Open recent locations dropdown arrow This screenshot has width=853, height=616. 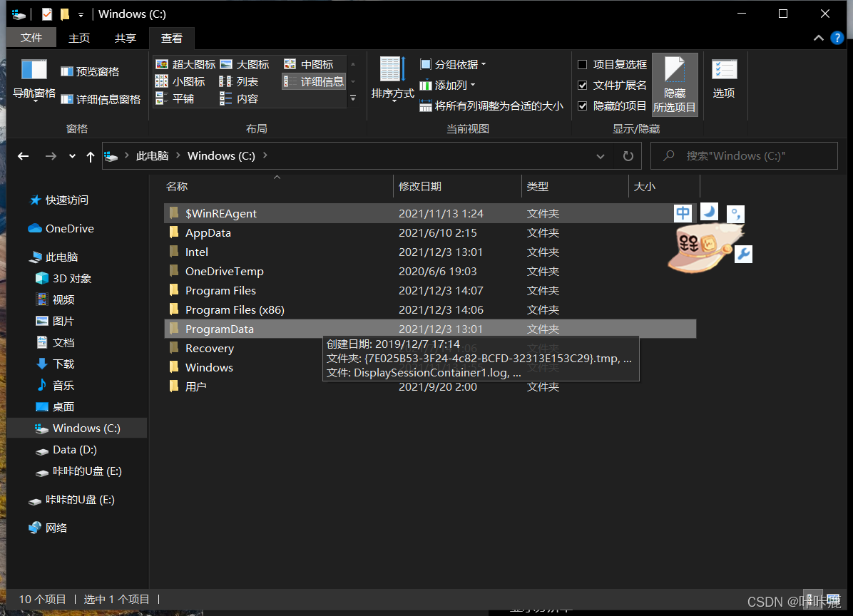click(x=72, y=157)
